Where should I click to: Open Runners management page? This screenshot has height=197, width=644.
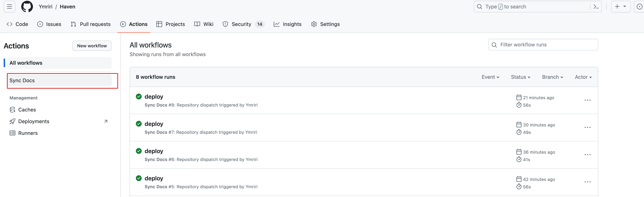tap(59, 133)
